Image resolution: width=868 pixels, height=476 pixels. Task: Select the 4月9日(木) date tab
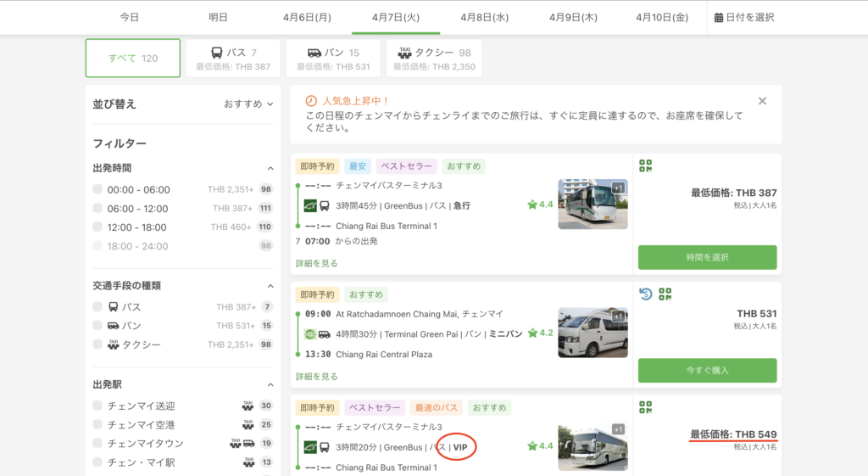tap(573, 17)
